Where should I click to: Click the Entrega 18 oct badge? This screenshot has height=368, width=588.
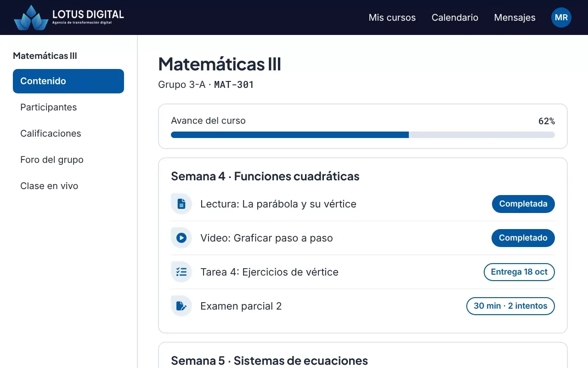519,272
